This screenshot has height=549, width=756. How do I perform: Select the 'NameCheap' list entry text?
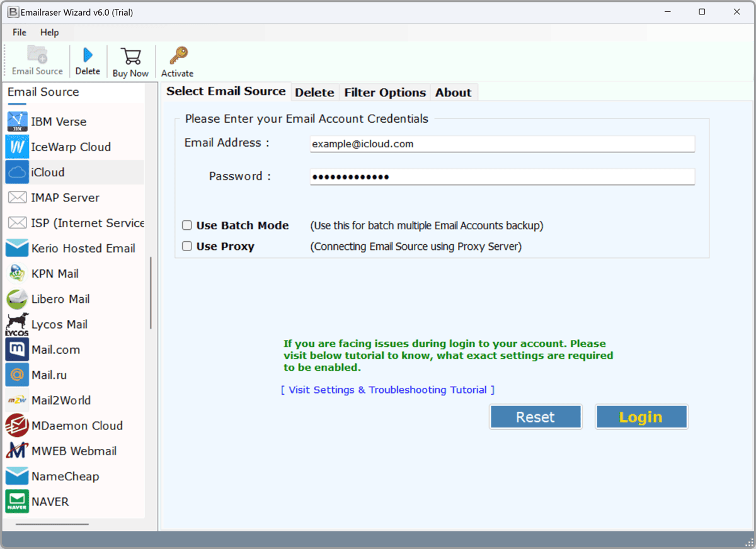click(66, 476)
